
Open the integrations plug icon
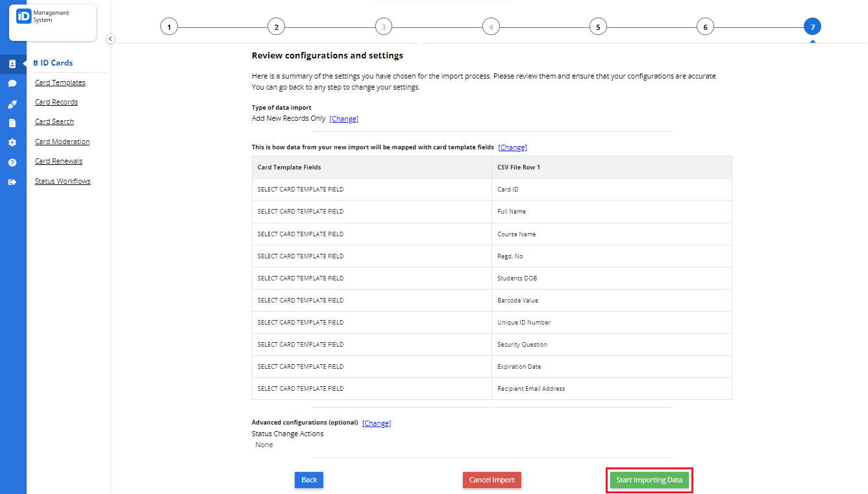click(x=13, y=104)
